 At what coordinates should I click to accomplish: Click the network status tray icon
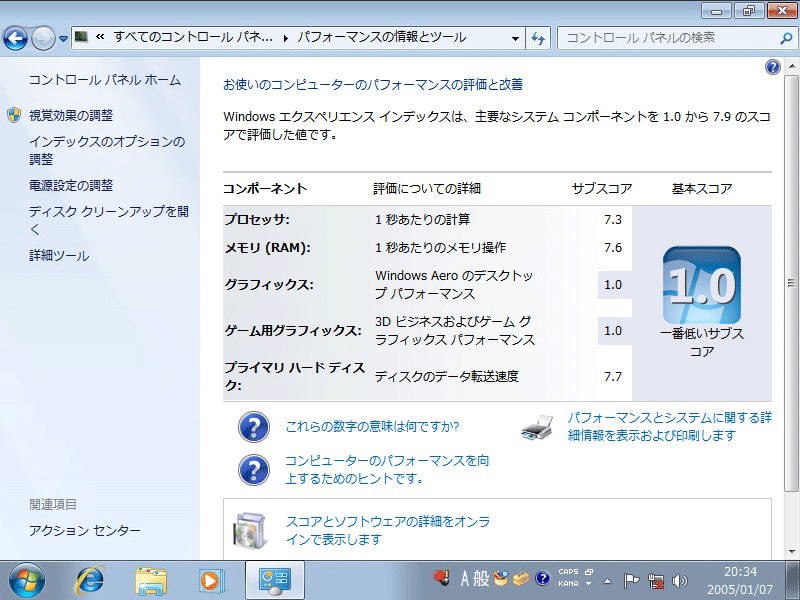(x=656, y=581)
